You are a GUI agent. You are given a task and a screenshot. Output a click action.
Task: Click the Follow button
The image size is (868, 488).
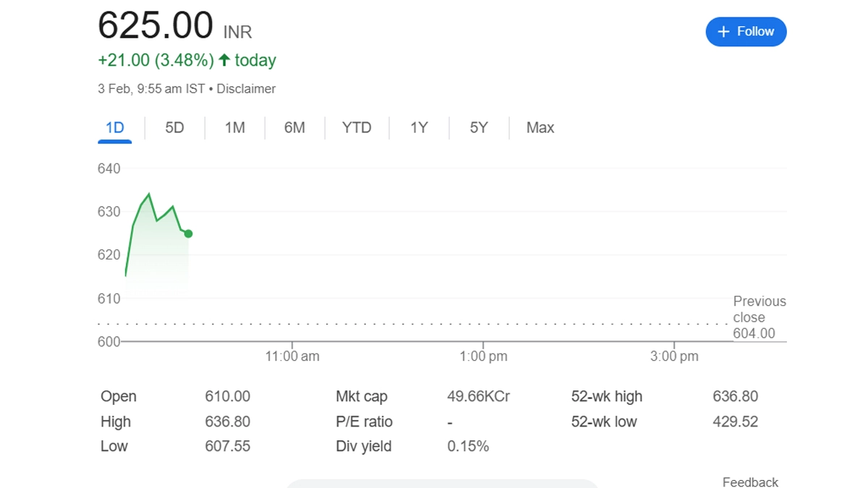(746, 32)
